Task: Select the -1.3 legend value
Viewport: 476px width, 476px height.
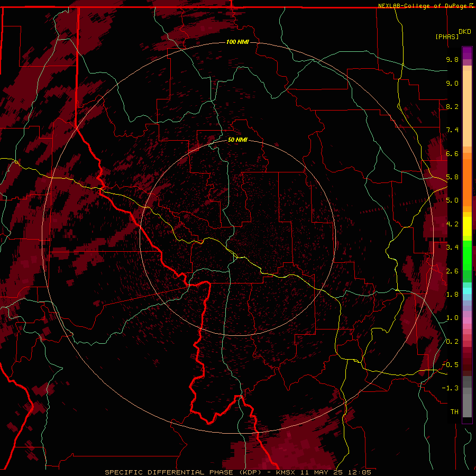Action: (450, 388)
